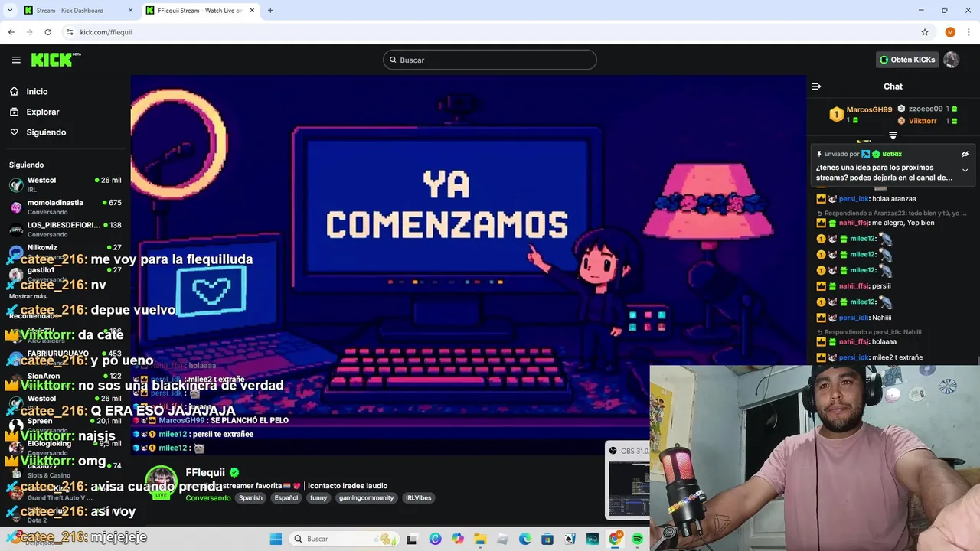The width and height of the screenshot is (980, 551).
Task: Click the BotRix sender name
Action: [x=892, y=154]
